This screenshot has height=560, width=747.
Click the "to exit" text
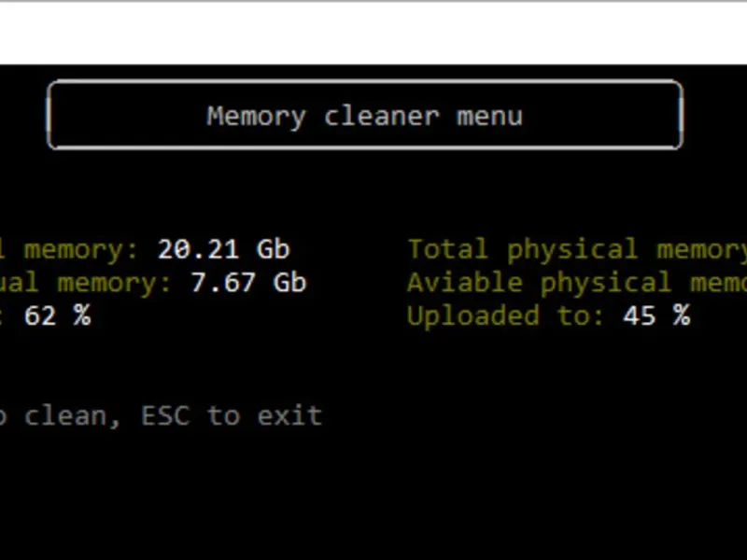[x=265, y=415]
